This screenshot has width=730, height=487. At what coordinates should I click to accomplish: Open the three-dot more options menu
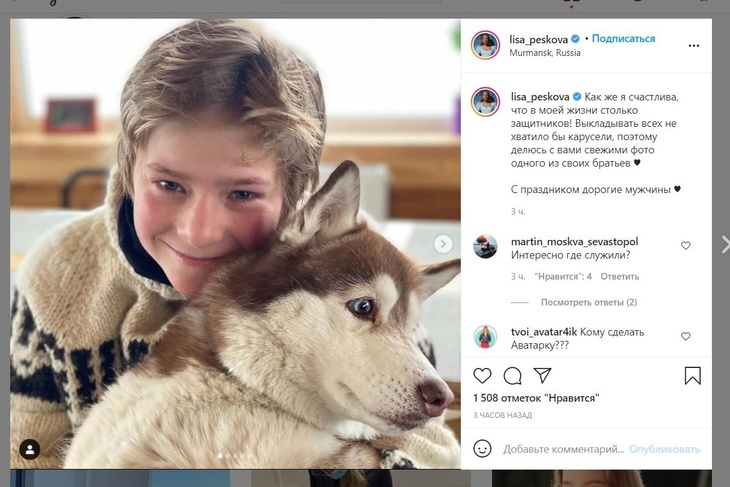coord(693,45)
